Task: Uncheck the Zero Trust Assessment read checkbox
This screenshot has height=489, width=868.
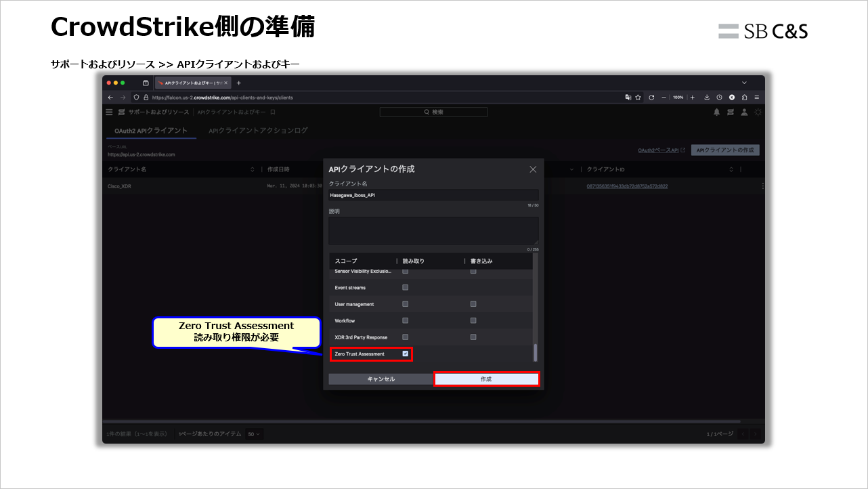Action: 405,353
